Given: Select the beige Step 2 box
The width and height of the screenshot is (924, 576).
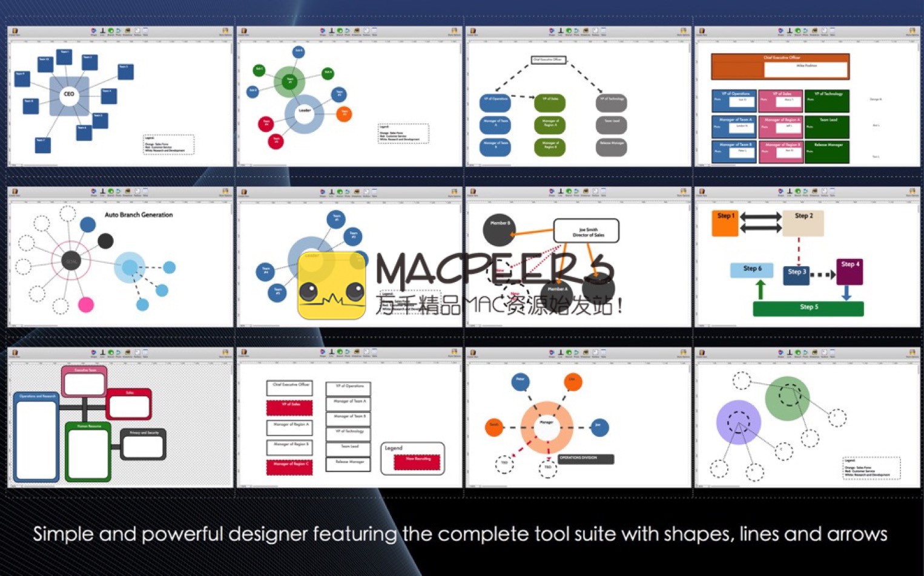Looking at the screenshot, I should [x=803, y=223].
